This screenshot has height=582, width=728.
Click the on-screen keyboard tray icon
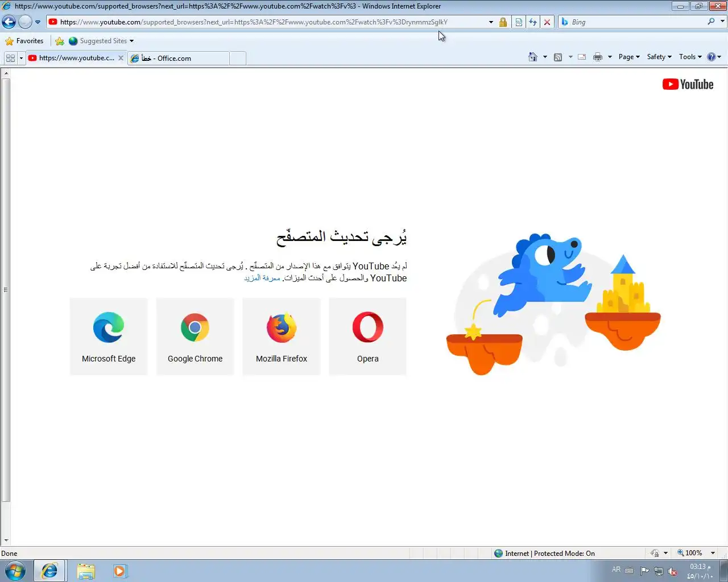(x=629, y=571)
